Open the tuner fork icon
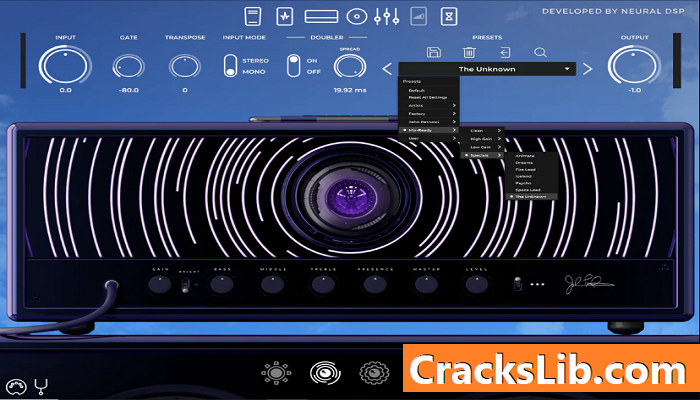This screenshot has width=700, height=400. 41,386
